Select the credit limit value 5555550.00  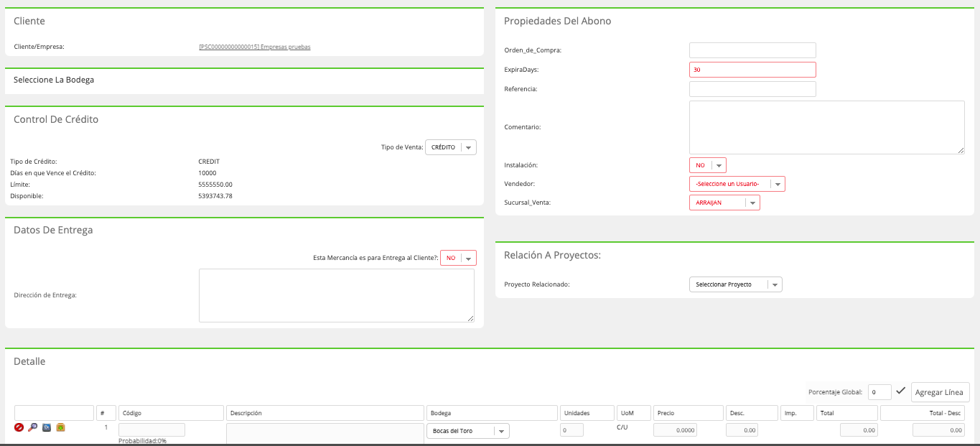(215, 185)
